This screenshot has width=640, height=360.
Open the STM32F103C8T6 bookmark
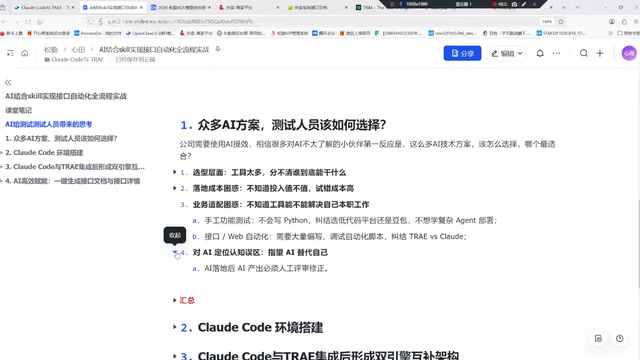[x=561, y=33]
